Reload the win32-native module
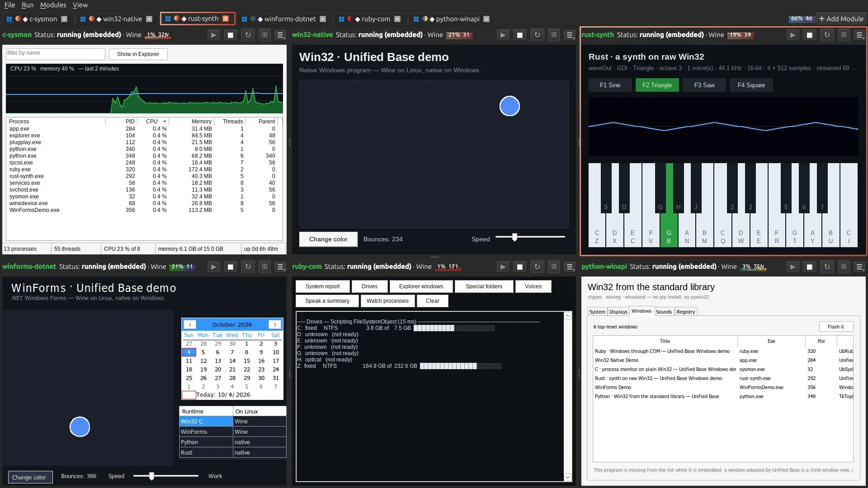 tap(537, 35)
